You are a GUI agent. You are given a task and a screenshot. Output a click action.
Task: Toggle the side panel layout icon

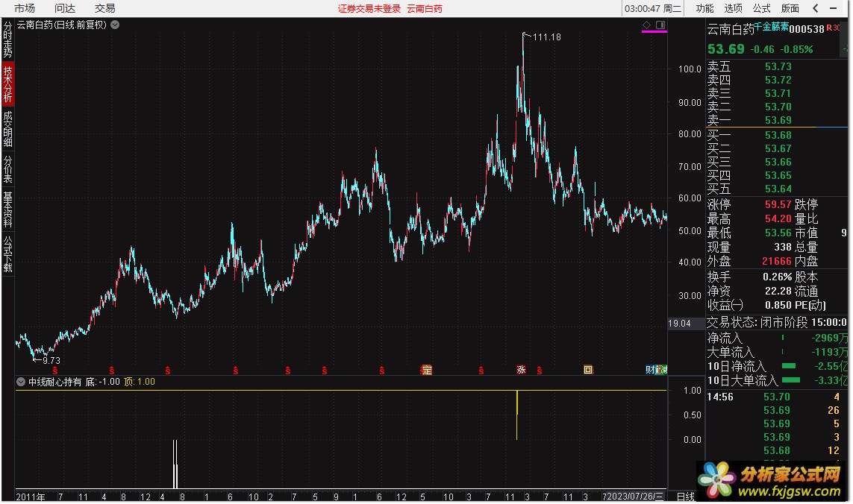(660, 25)
